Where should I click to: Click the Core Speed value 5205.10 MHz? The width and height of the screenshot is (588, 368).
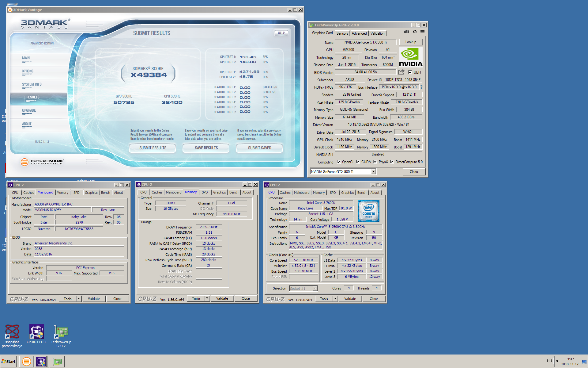coord(303,260)
